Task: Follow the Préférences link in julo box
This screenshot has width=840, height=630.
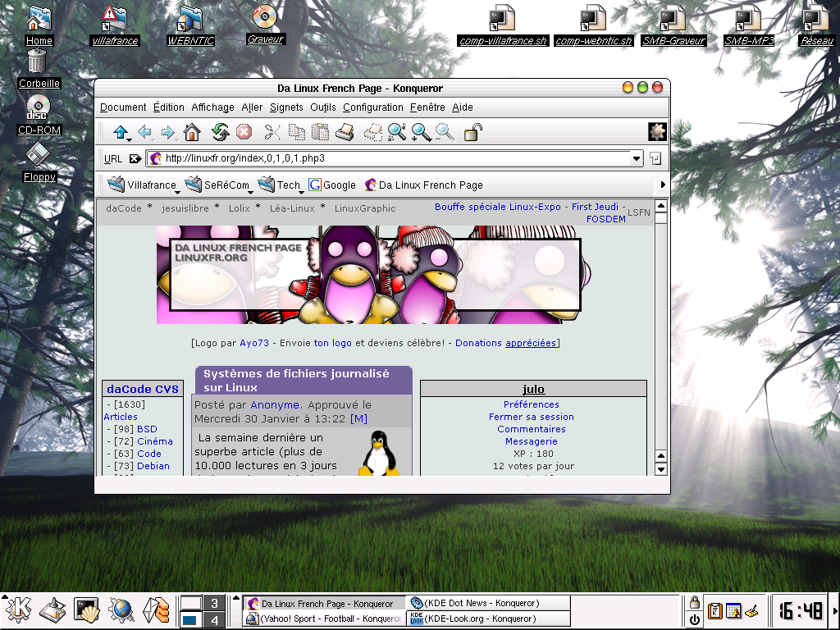Action: pos(532,404)
